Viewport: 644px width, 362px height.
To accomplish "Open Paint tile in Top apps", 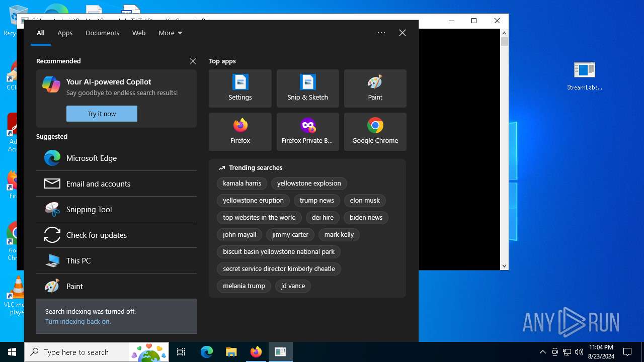I will 375,88.
